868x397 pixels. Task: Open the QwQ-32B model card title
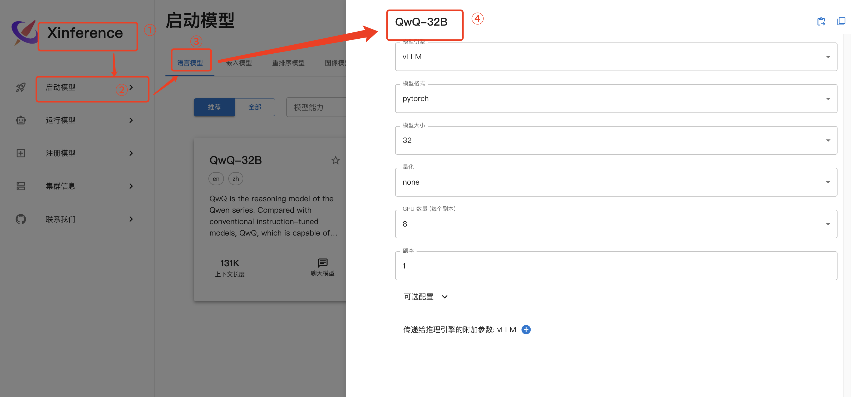tap(236, 160)
